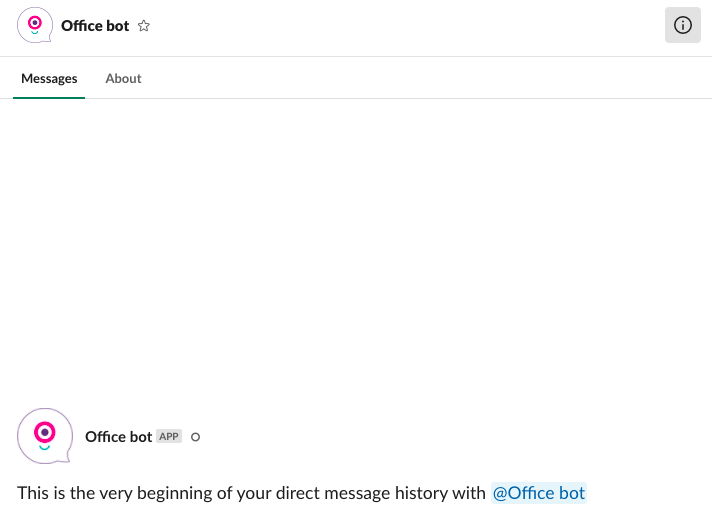The width and height of the screenshot is (712, 513).
Task: Click the bold Office bot name beside the APP badge
Action: (x=118, y=437)
